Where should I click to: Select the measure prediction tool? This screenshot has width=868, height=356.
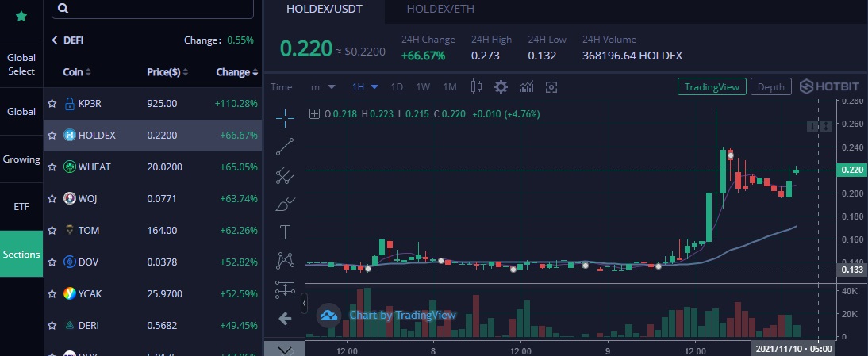(x=285, y=289)
